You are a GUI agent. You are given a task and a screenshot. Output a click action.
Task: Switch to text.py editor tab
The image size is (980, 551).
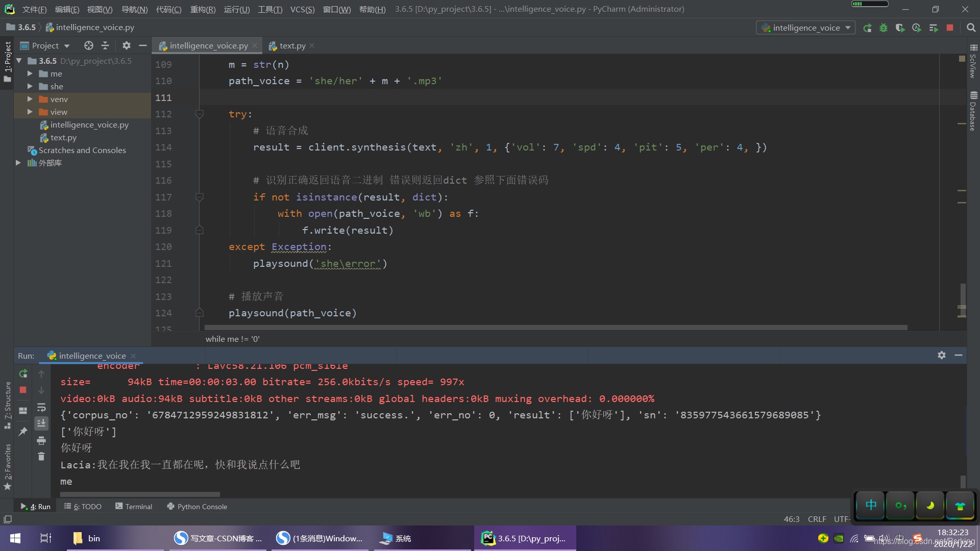tap(292, 45)
